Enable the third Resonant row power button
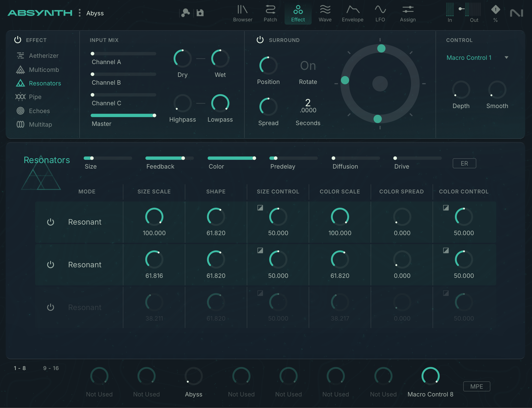 tap(51, 307)
